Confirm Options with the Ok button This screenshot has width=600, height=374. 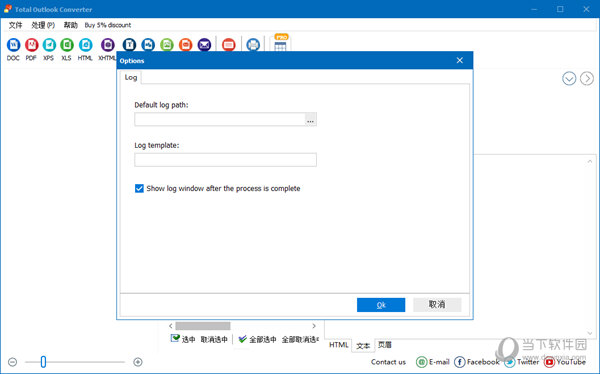pyautogui.click(x=381, y=305)
